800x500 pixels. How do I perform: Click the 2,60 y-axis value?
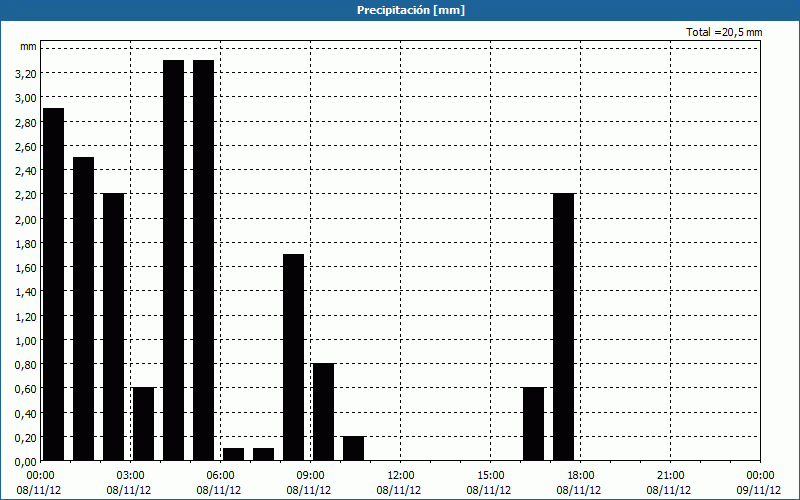coord(26,147)
